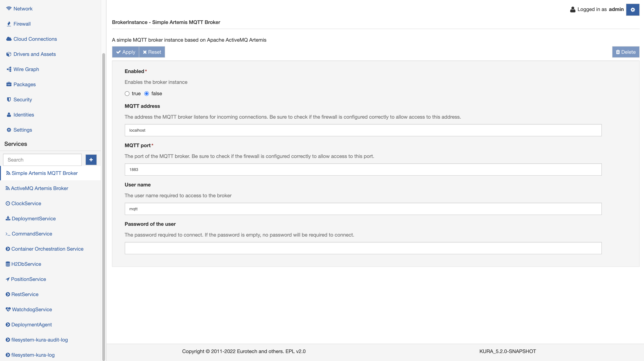Click the Services search field
The height and width of the screenshot is (361, 644).
pos(42,160)
